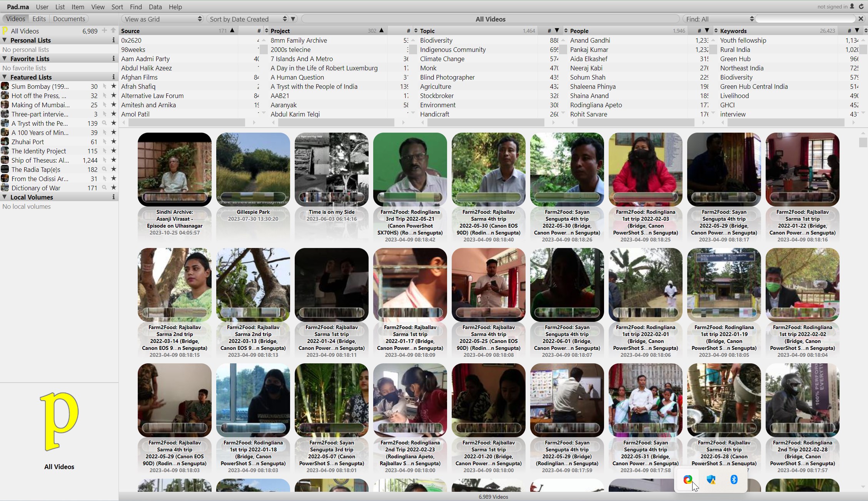Collapse the Favorite Lists section
The width and height of the screenshot is (868, 501).
click(5, 58)
